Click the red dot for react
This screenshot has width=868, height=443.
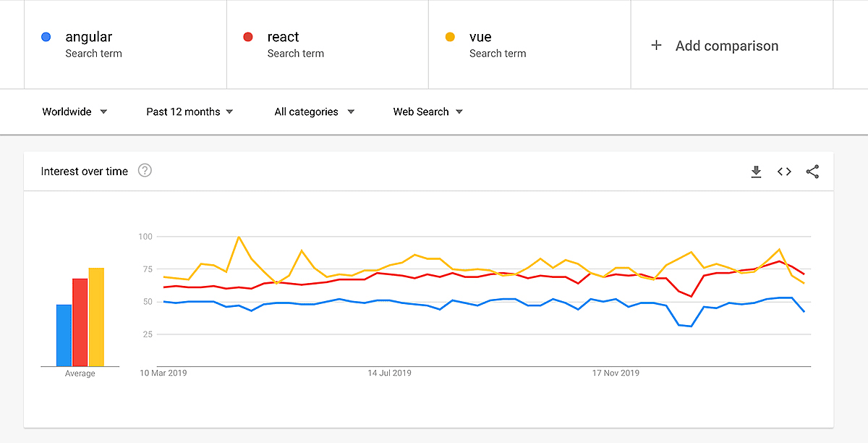click(x=248, y=37)
